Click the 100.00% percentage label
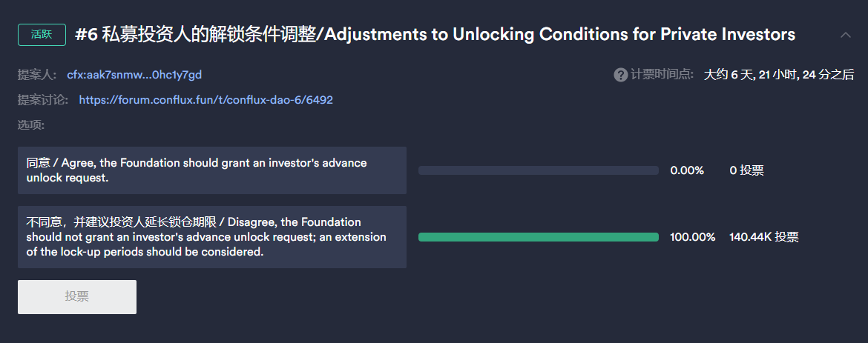 (x=692, y=237)
